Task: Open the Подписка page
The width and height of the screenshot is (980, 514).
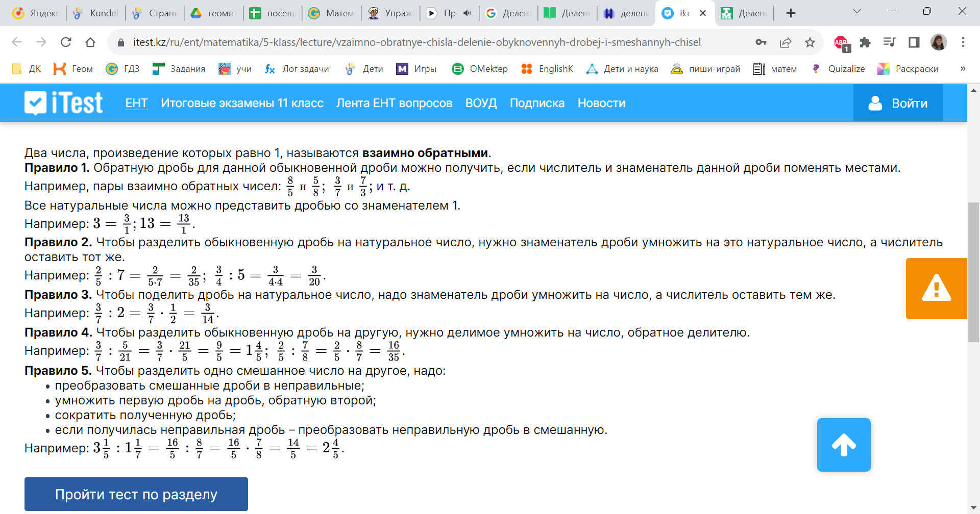Action: coord(537,103)
